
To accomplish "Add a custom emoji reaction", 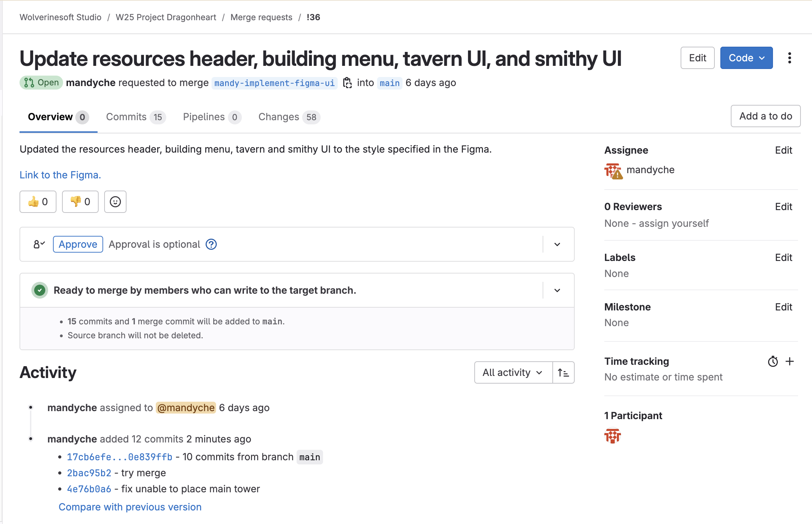I will [115, 202].
